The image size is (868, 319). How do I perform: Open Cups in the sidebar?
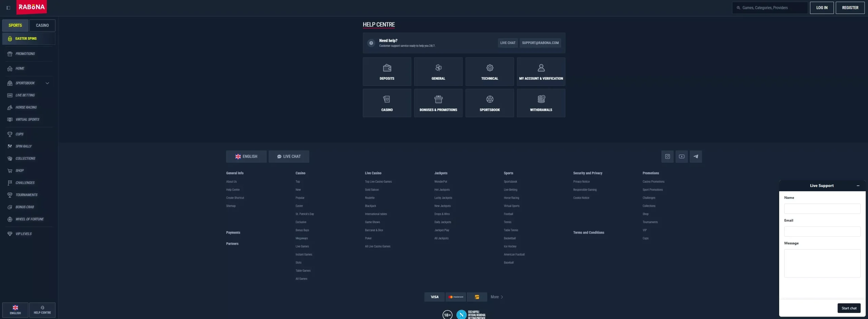tap(29, 134)
